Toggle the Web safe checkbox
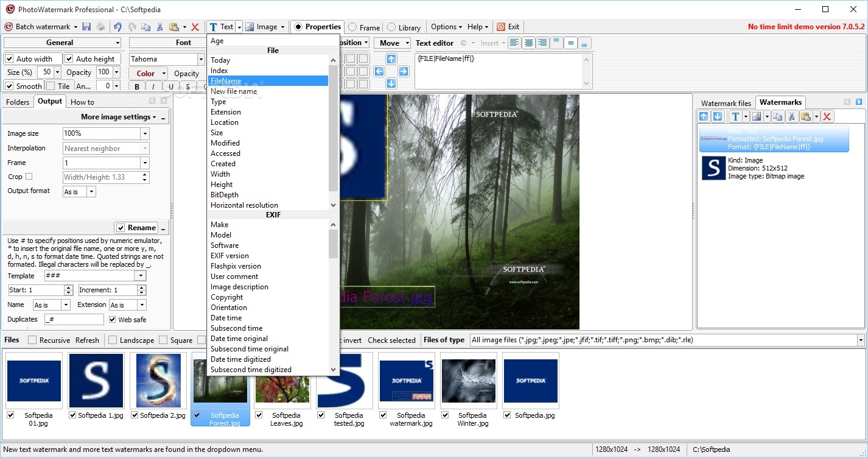The image size is (868, 458). pos(113,319)
